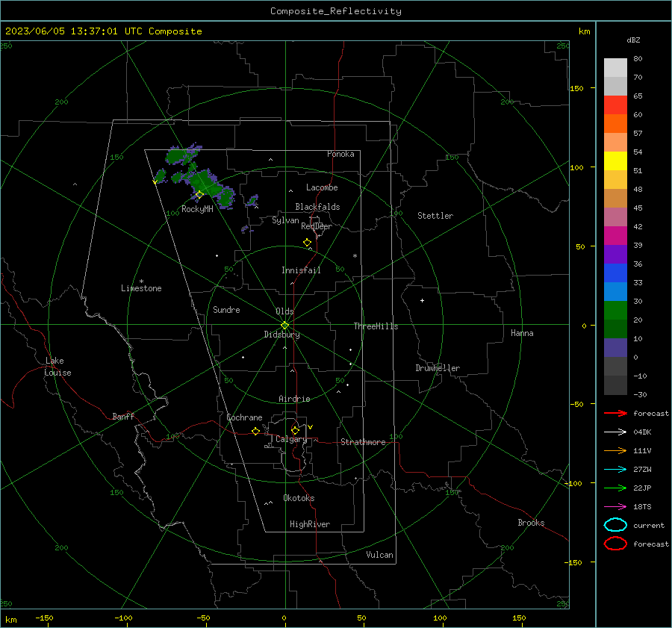Click the small echo patch west of Sylvan
Screen dimensions: 672x628
pyautogui.click(x=245, y=228)
